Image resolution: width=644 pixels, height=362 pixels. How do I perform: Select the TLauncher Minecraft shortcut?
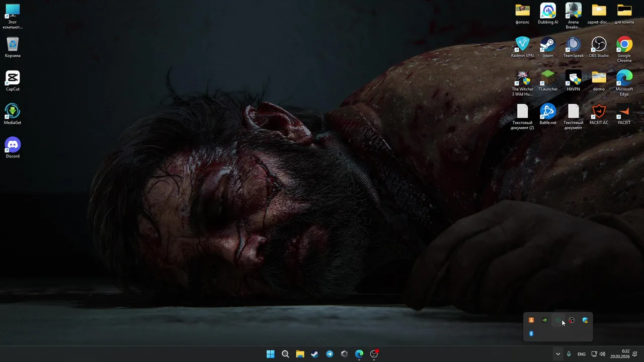(548, 81)
